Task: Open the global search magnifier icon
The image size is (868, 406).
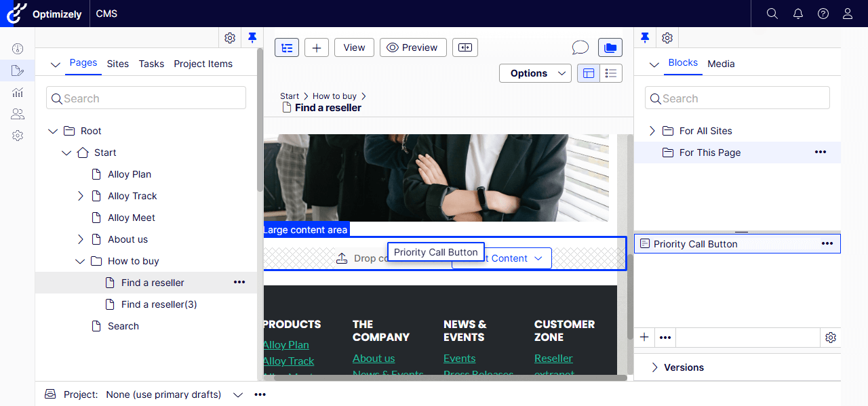Action: [772, 14]
